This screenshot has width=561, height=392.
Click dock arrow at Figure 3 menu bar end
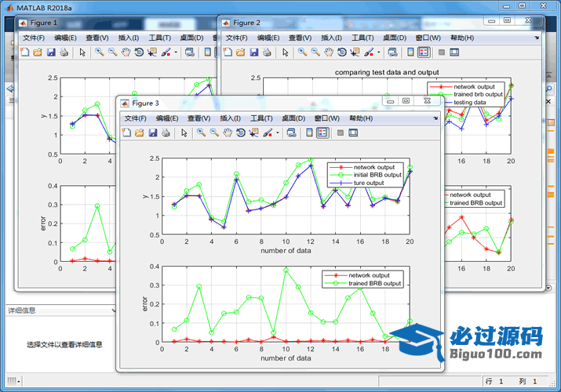435,118
